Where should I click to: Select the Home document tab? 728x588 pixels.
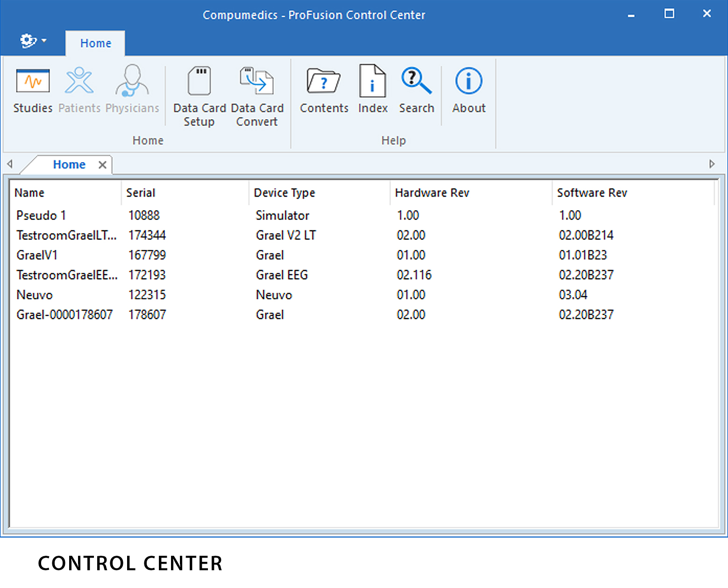tap(69, 164)
